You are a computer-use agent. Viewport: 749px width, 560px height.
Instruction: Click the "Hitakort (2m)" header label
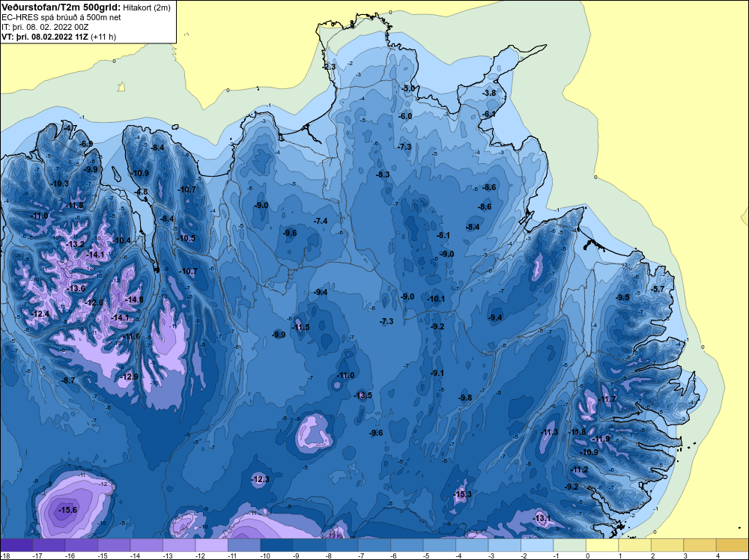pyautogui.click(x=146, y=7)
